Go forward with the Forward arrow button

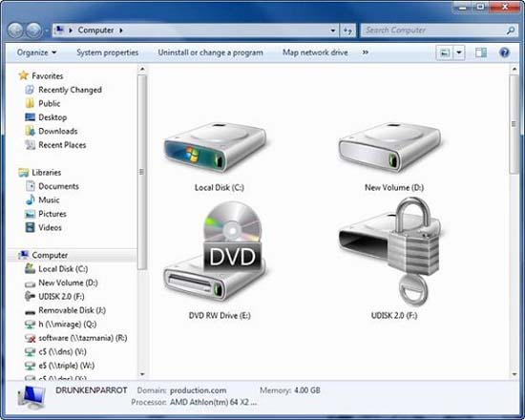(33, 31)
